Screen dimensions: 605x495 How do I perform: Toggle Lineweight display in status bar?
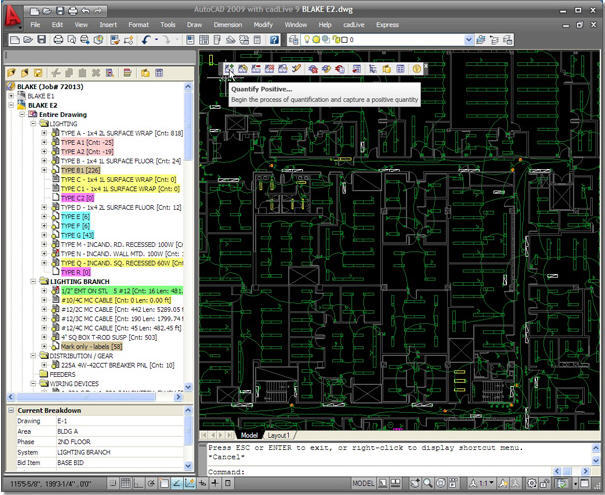coord(215,483)
